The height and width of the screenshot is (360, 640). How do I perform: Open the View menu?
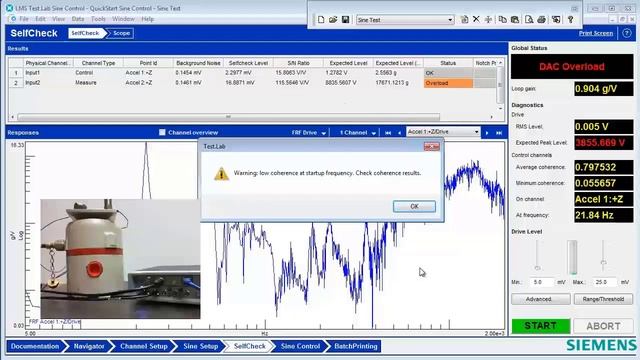point(58,19)
